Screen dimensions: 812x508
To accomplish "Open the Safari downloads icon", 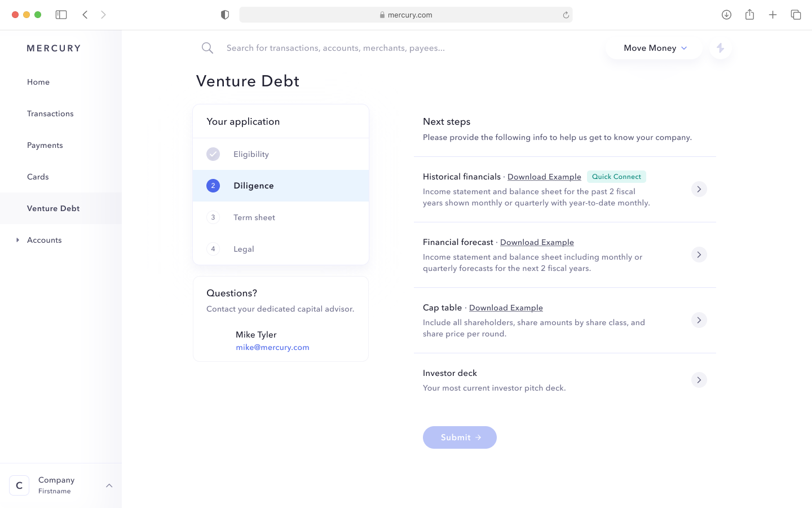I will click(x=726, y=15).
